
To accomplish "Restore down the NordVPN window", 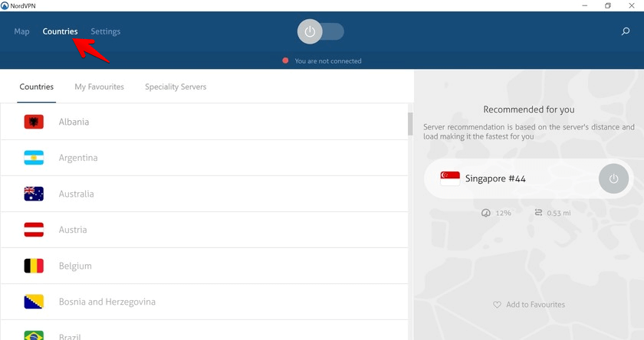I will 608,5.
